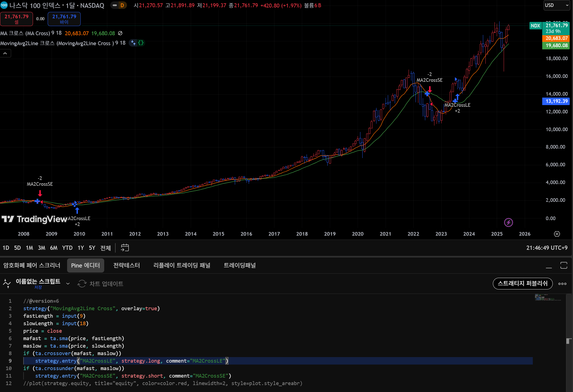Open the USD currency dropdown
This screenshot has width=573, height=392.
556,5
